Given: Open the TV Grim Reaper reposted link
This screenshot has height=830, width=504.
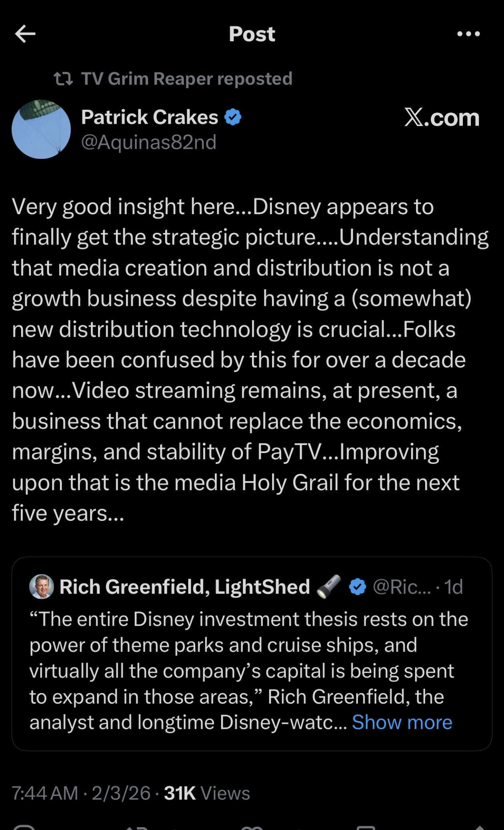Looking at the screenshot, I should click(186, 79).
